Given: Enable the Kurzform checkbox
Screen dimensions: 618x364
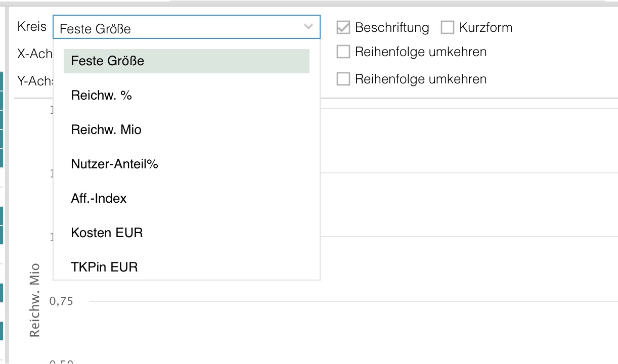Looking at the screenshot, I should pos(447,27).
